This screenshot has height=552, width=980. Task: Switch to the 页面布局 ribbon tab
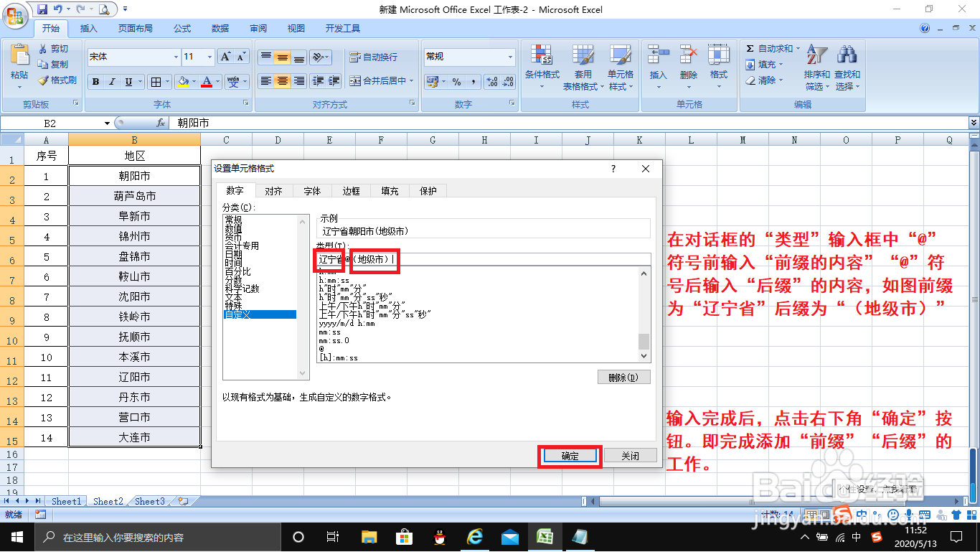(136, 29)
